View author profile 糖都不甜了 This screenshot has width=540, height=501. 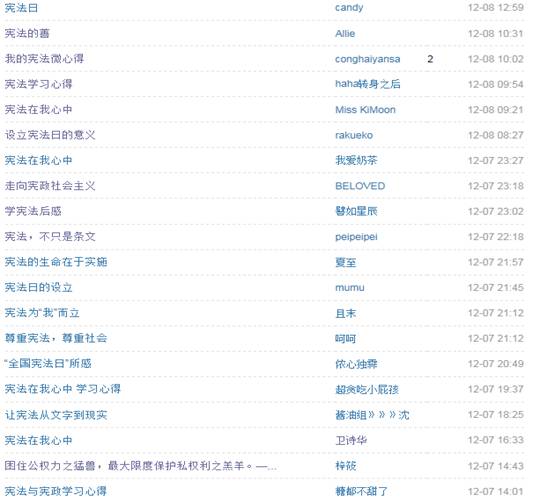[x=361, y=491]
